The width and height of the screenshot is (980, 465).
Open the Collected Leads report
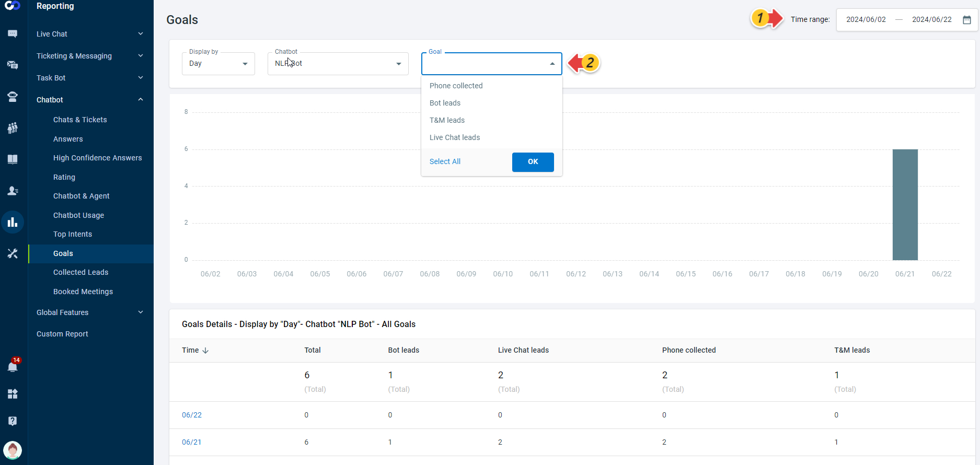[x=81, y=272]
